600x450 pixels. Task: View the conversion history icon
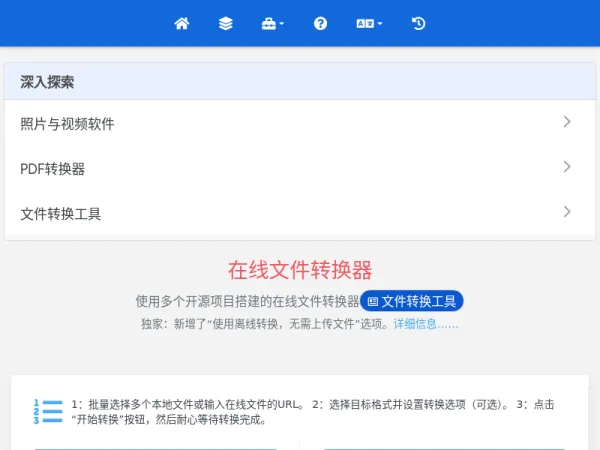coord(418,24)
